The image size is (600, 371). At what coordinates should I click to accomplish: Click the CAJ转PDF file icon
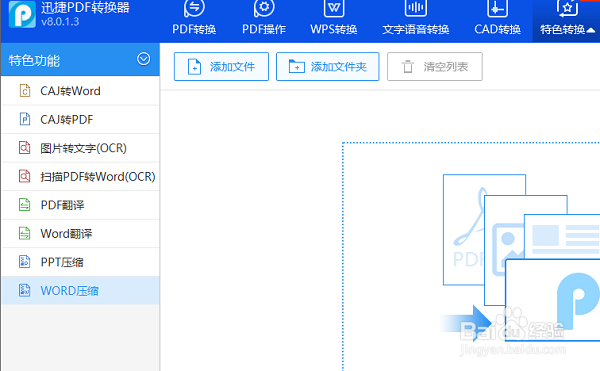tap(25, 119)
